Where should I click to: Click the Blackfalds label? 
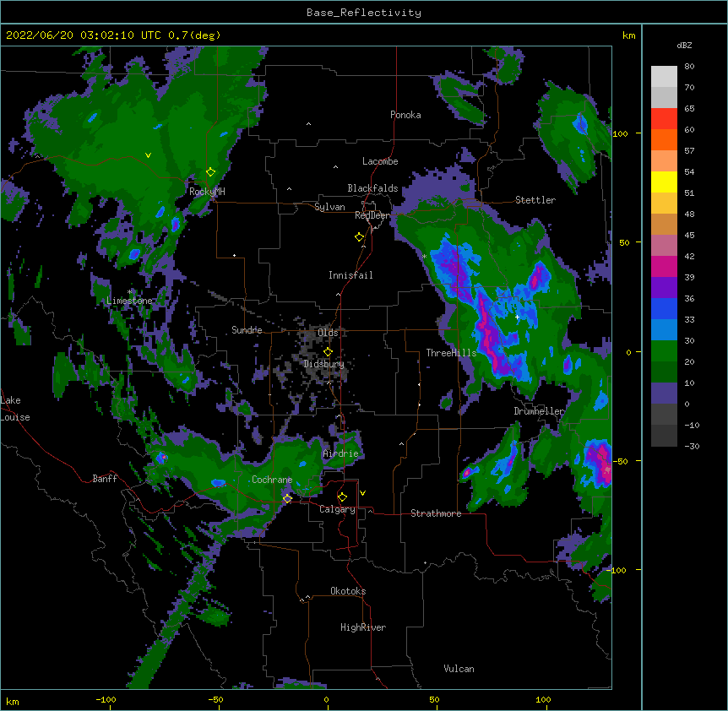pyautogui.click(x=372, y=188)
